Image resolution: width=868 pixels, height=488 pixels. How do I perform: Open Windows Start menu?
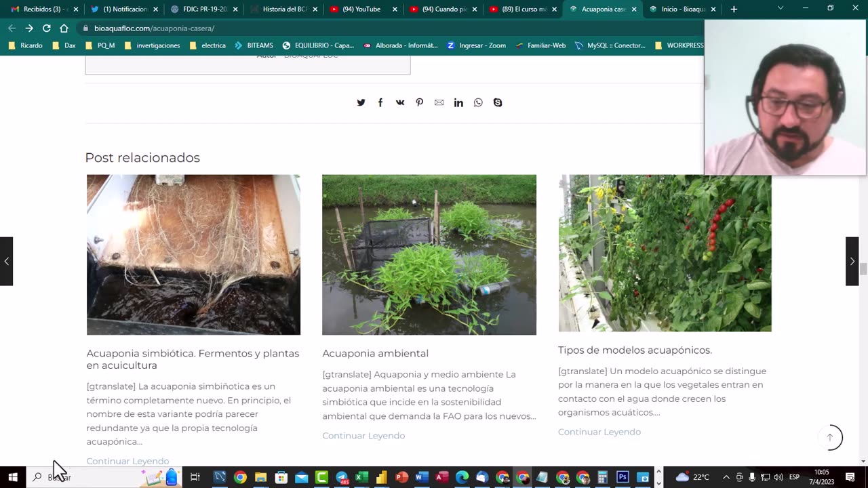point(12,477)
